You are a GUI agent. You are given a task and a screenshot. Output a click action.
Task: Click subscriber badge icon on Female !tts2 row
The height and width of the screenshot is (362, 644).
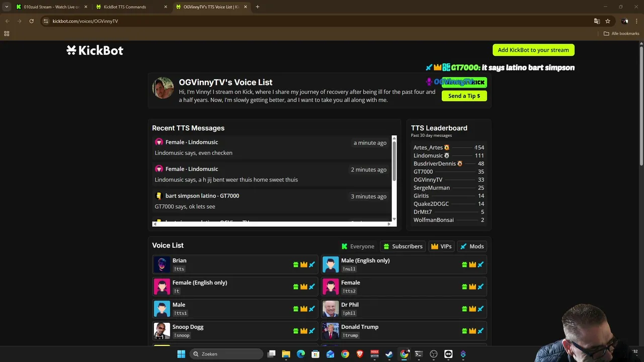464,287
